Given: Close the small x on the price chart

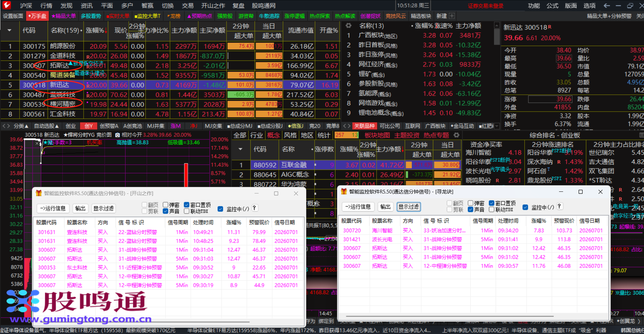Looking at the screenshot, I should coord(37,143).
